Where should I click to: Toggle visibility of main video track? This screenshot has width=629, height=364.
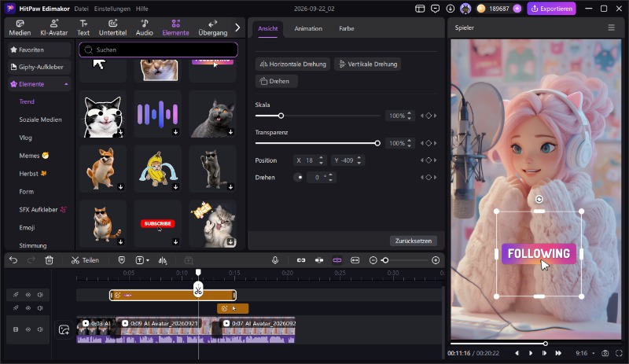28,329
